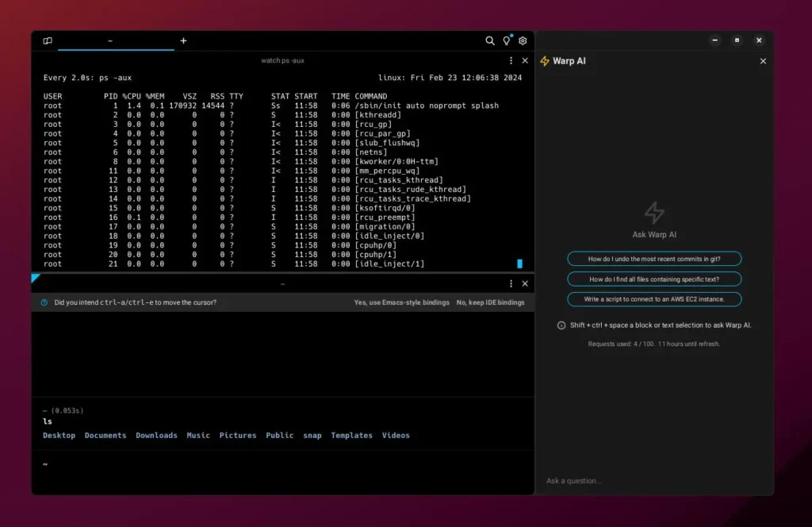
Task: Choose No, keep IDE bindings
Action: [490, 302]
